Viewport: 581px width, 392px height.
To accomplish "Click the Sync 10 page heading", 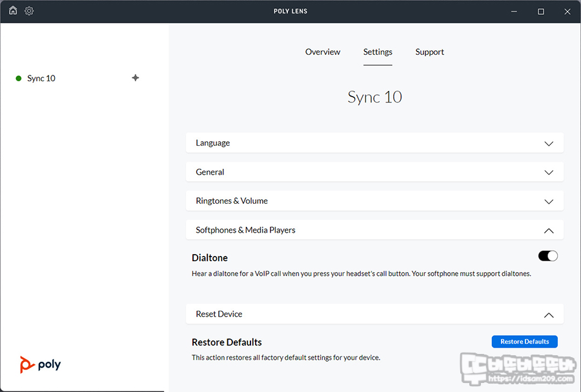I will [x=374, y=97].
